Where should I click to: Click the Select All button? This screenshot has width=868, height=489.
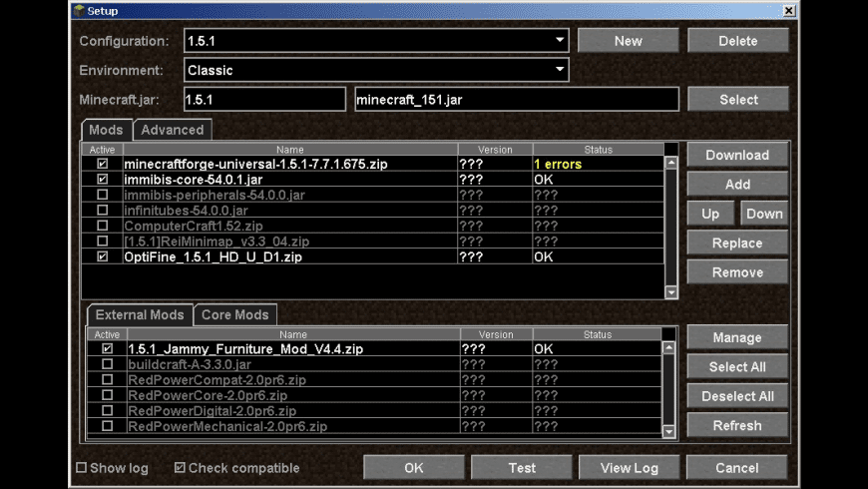point(737,367)
